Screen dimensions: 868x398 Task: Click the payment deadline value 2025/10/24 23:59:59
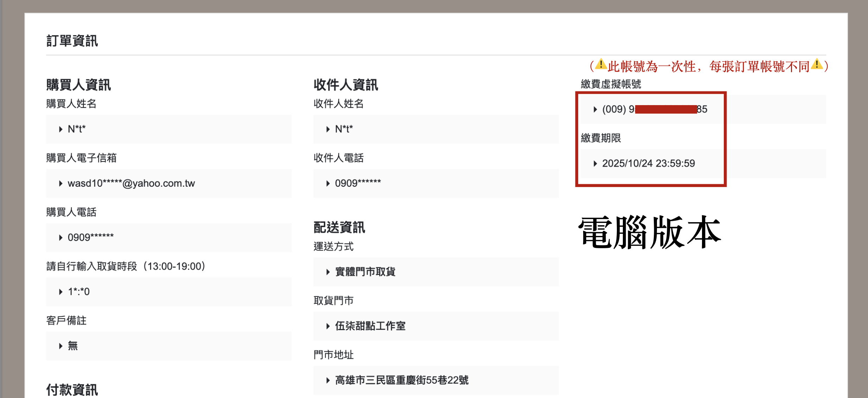[x=648, y=163]
